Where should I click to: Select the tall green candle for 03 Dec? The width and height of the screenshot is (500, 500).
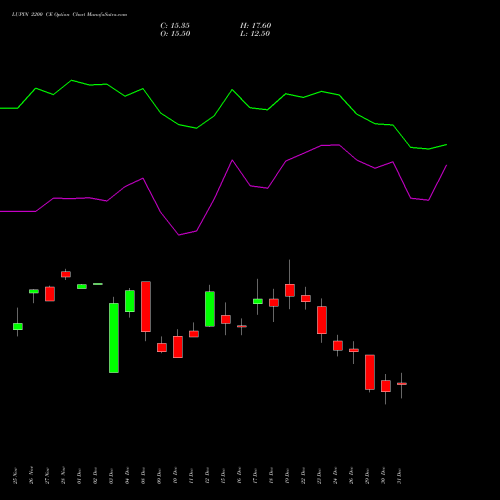[114, 338]
